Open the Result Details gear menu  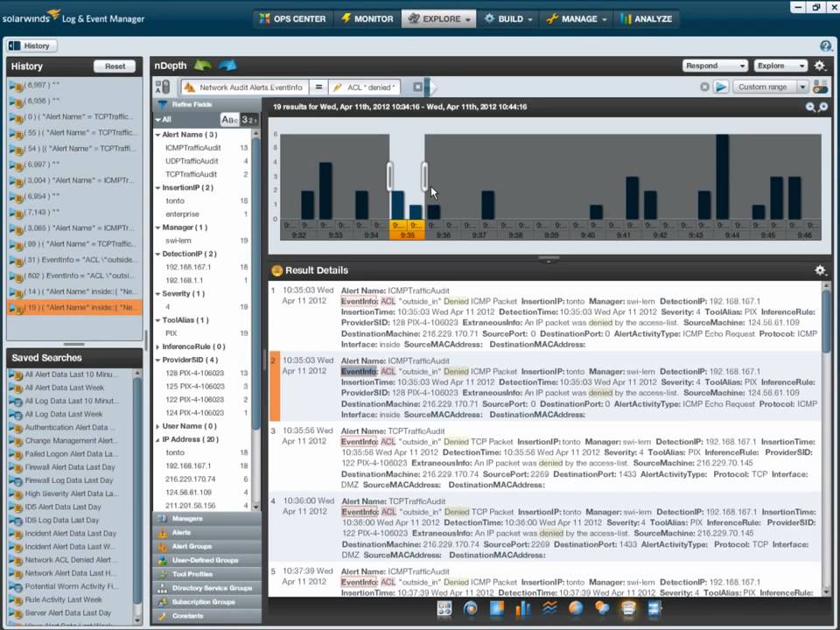pyautogui.click(x=820, y=270)
